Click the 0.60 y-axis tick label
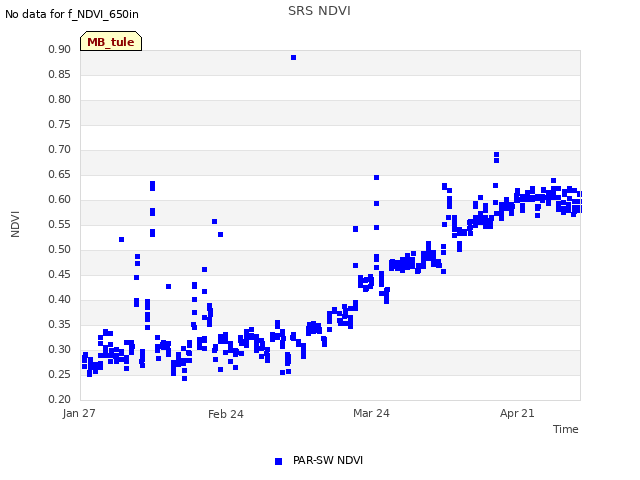 [x=60, y=199]
